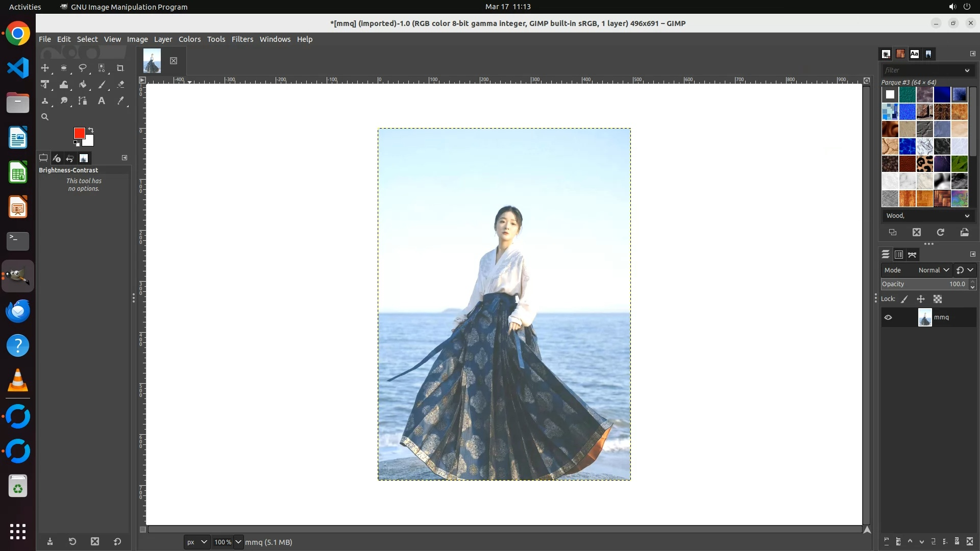This screenshot has height=551, width=980.
Task: Activate the Text tool
Action: click(x=102, y=101)
